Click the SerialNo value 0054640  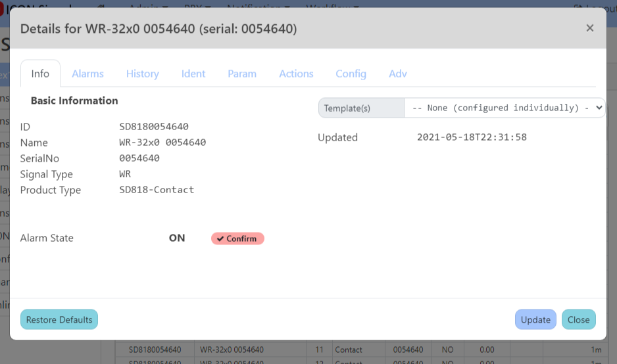(139, 158)
